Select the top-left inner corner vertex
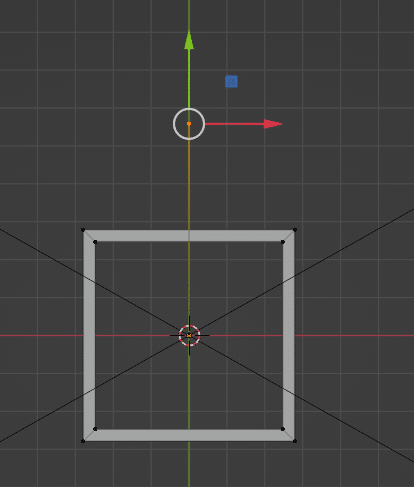 click(x=95, y=242)
